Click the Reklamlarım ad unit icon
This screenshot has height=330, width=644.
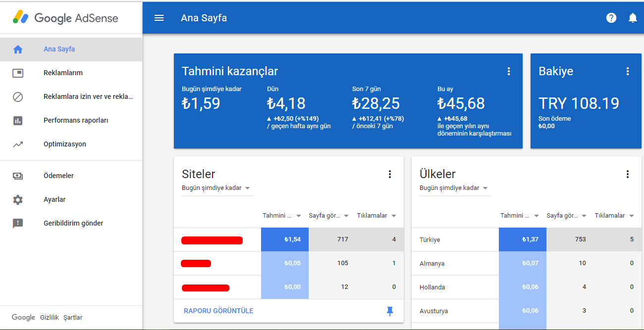[x=18, y=73]
